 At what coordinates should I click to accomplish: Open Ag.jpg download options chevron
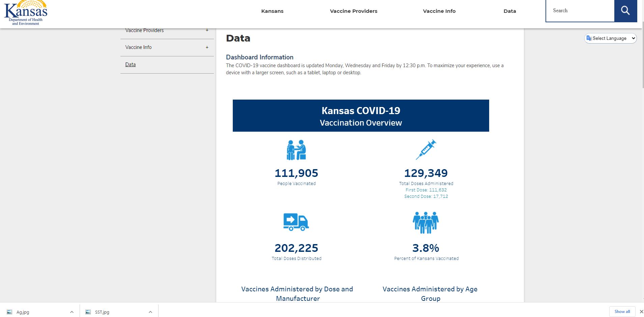pyautogui.click(x=72, y=312)
